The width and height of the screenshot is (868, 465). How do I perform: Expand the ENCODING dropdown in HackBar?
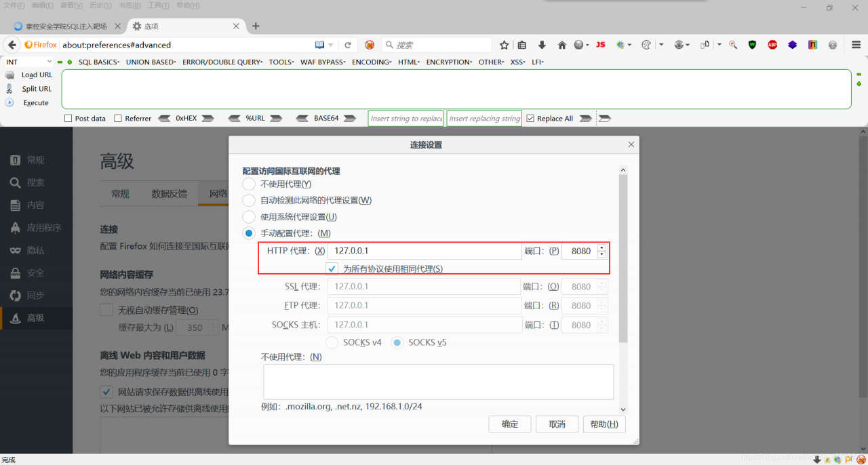point(371,62)
